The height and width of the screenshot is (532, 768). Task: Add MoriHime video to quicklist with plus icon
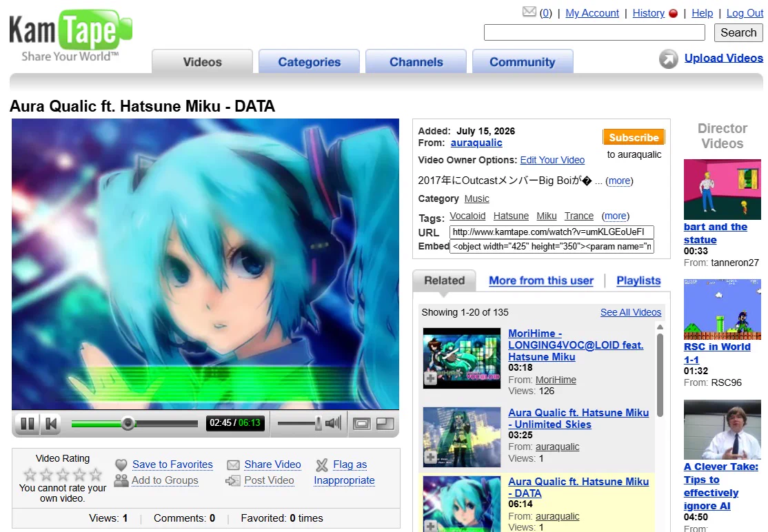point(430,378)
